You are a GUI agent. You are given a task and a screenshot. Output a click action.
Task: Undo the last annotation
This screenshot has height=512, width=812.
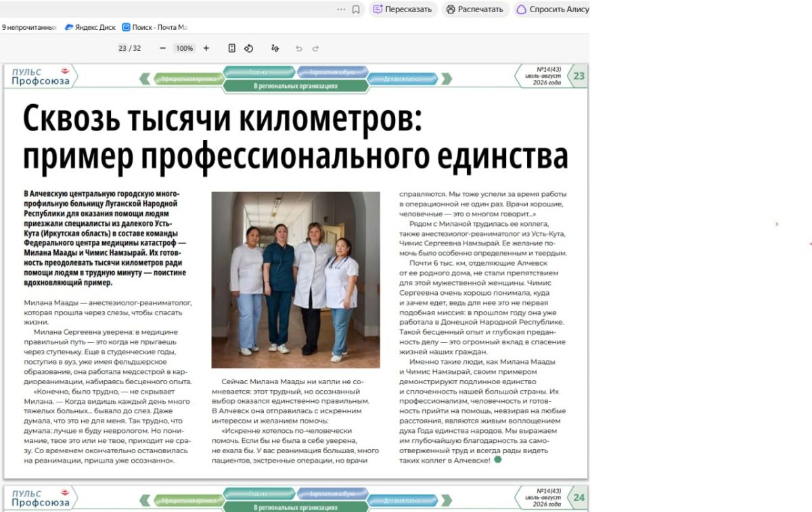pyautogui.click(x=299, y=49)
